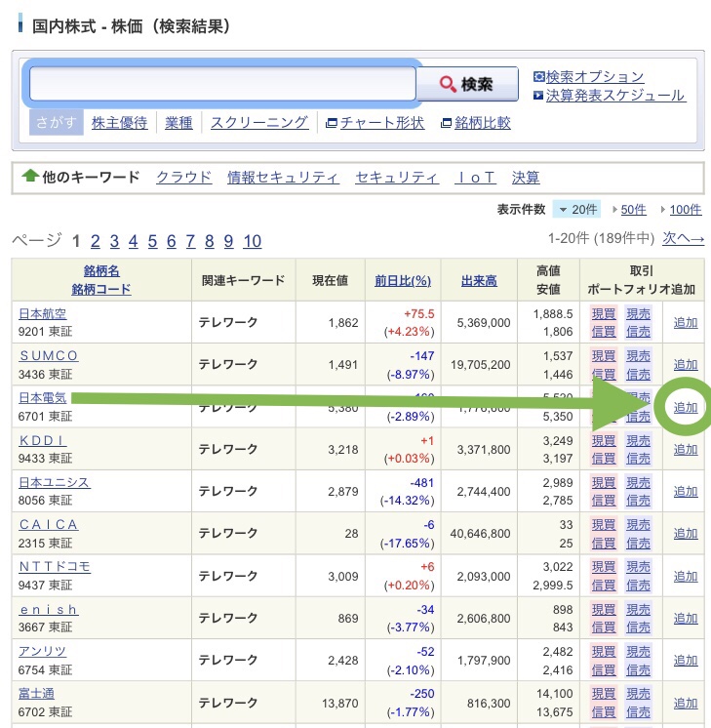The height and width of the screenshot is (728, 711).
Task: Click 現買 for ＫＤＤＩ
Action: point(604,441)
